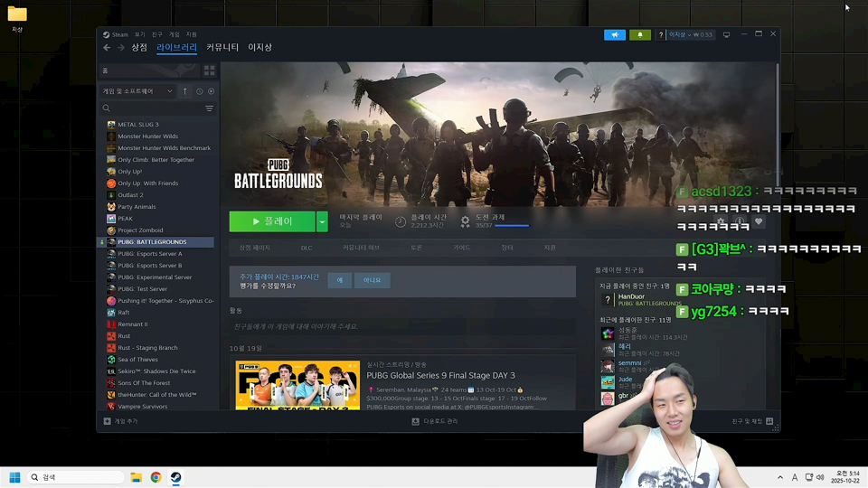Viewport: 868px width, 488px height.
Task: Switch library to grid view icon
Action: click(x=209, y=70)
